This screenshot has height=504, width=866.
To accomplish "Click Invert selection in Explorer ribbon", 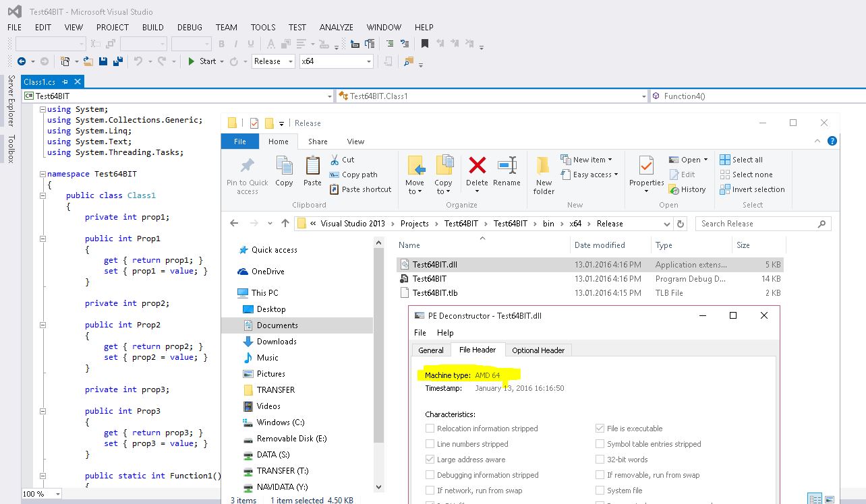I will 752,189.
